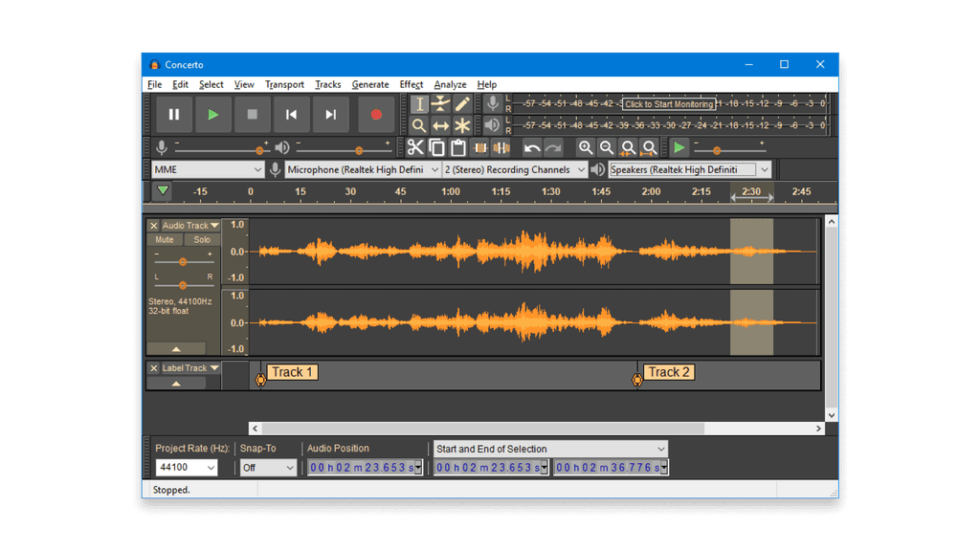Open the Generate menu

click(x=370, y=84)
